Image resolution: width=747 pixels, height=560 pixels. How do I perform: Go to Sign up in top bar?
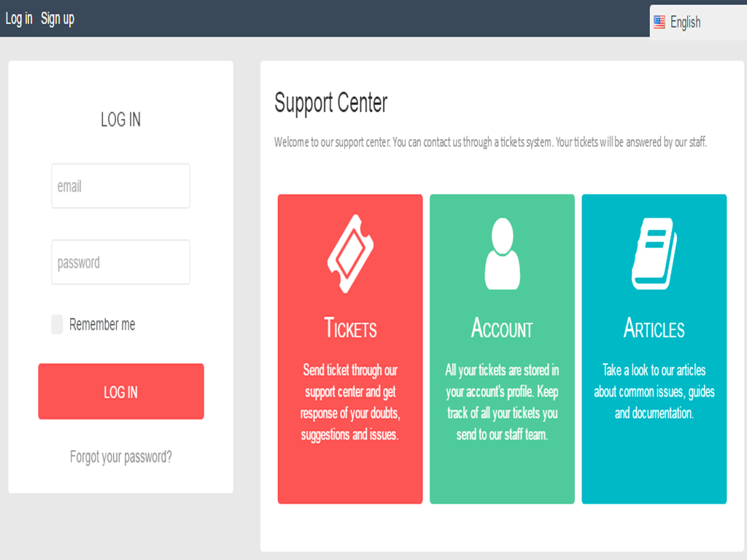[58, 18]
